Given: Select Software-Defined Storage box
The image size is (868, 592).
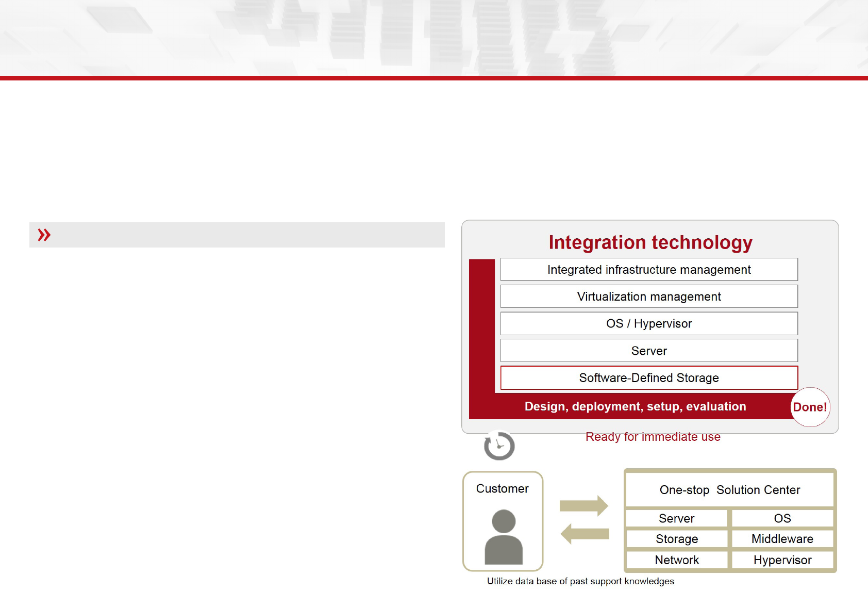Looking at the screenshot, I should click(x=649, y=378).
